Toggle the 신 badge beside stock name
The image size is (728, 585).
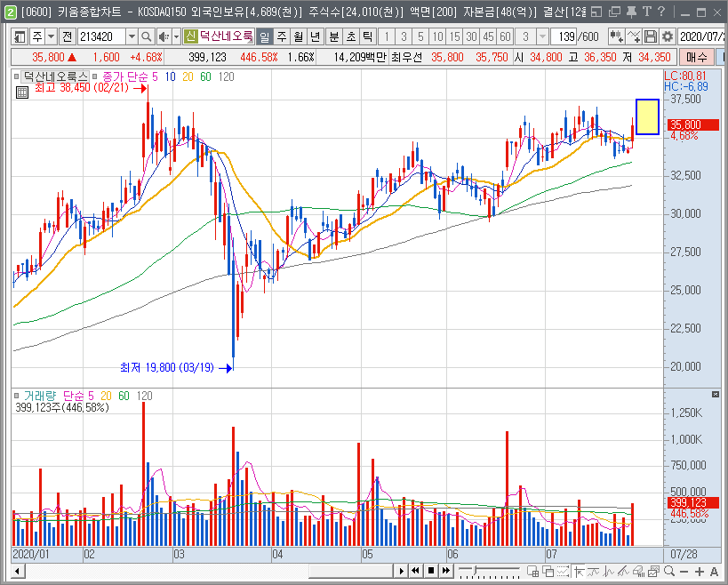(x=191, y=36)
